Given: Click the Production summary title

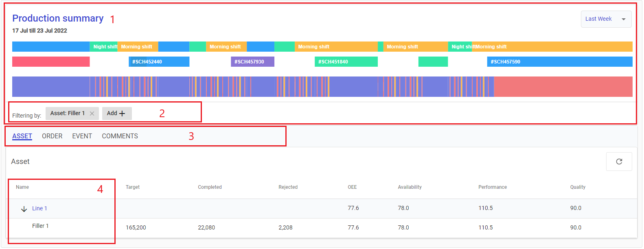Looking at the screenshot, I should click(58, 18).
